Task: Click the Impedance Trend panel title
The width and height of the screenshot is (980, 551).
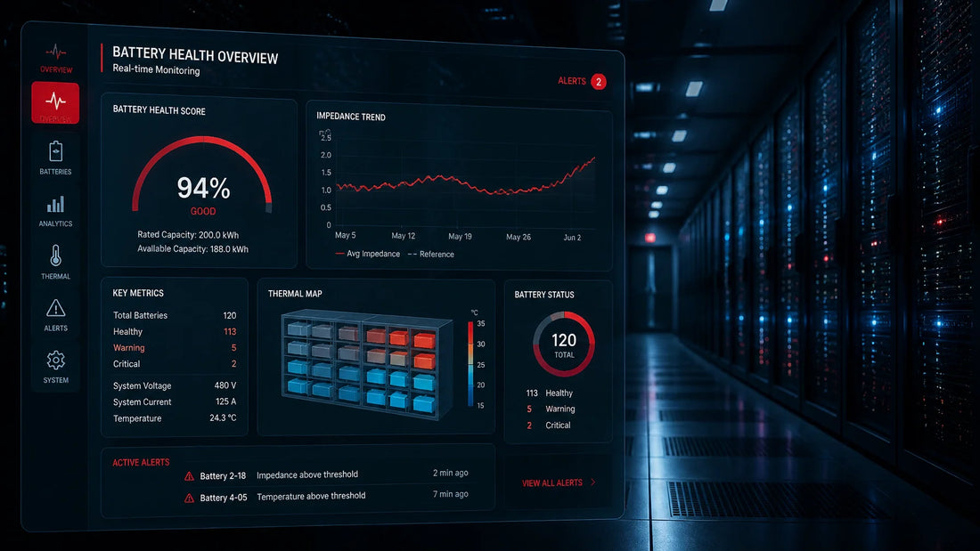Action: (x=351, y=117)
